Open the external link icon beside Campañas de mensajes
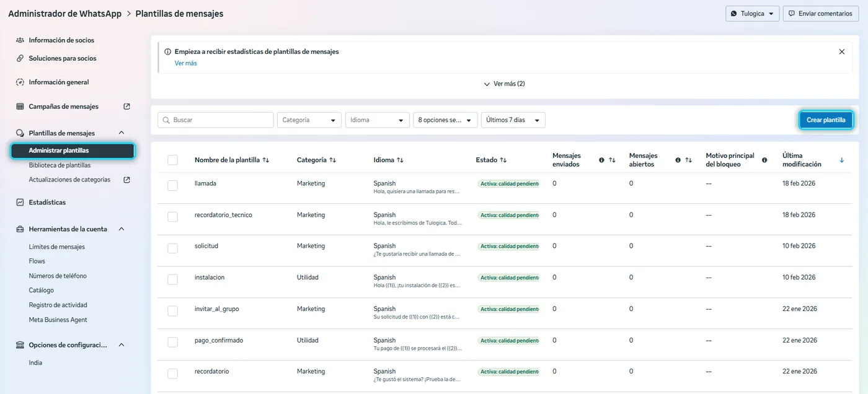This screenshot has height=394, width=868. tap(127, 107)
